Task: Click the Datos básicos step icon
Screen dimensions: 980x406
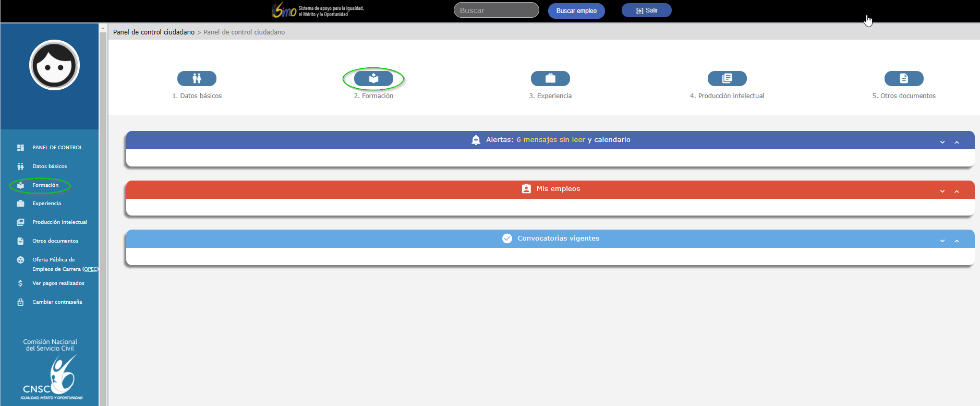Action: point(197,78)
